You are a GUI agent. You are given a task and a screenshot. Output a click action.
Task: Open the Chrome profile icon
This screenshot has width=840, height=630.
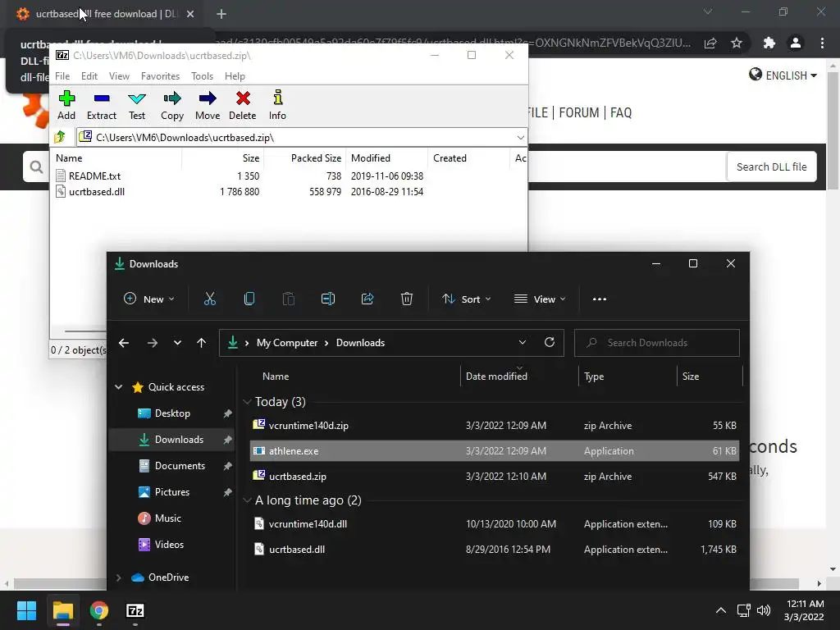click(796, 43)
